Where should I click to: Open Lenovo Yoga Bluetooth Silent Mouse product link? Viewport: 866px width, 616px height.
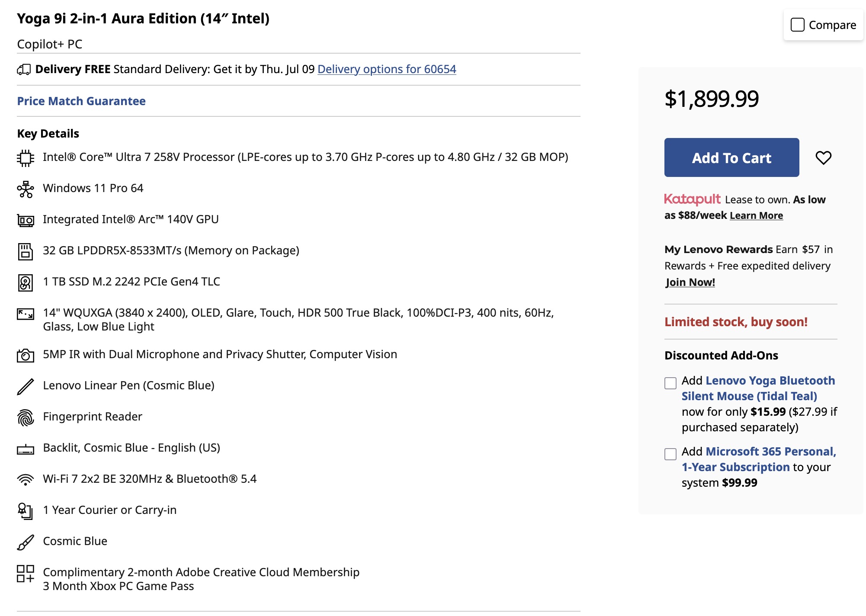(x=758, y=388)
